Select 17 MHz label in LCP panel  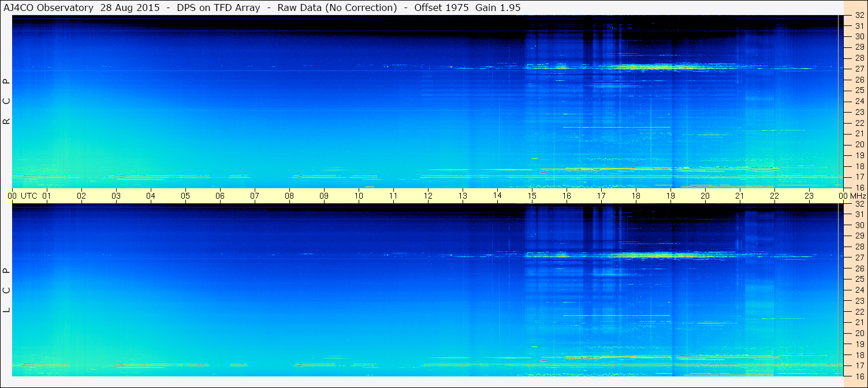coord(859,365)
